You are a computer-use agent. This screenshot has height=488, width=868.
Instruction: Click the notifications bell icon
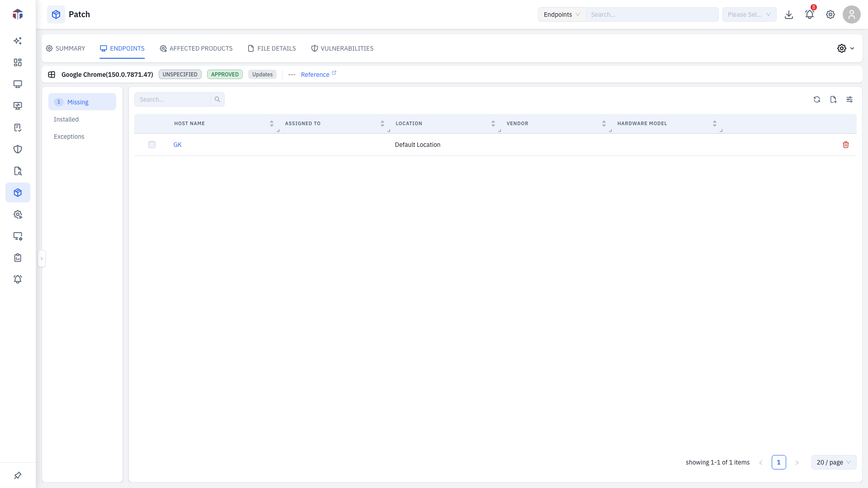coord(810,14)
